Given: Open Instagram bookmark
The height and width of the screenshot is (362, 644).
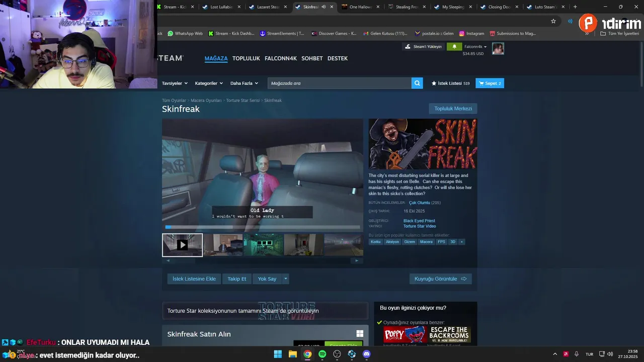Looking at the screenshot, I should (x=471, y=34).
